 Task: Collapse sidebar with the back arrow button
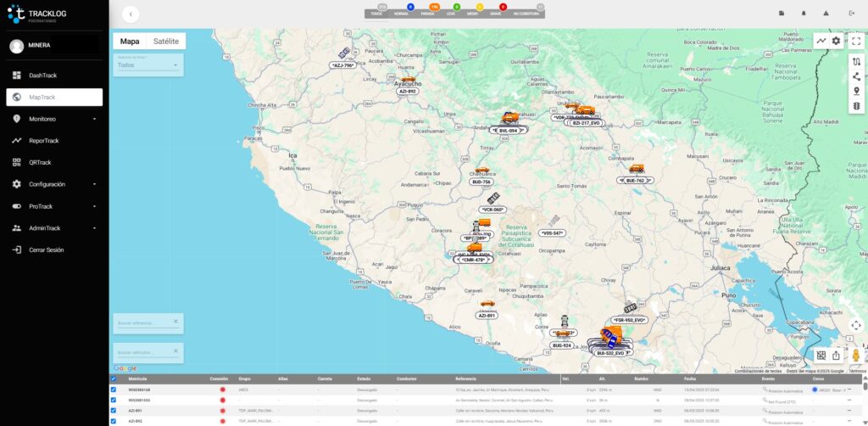(x=130, y=14)
